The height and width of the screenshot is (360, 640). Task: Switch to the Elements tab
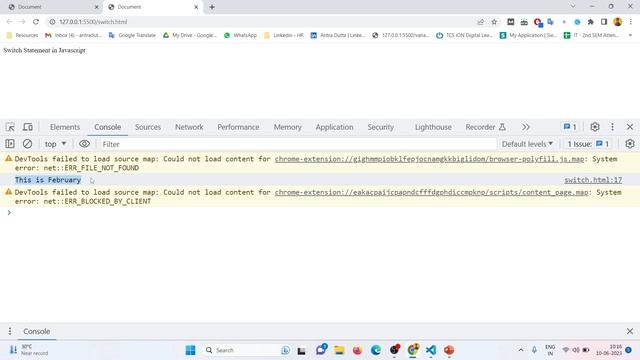click(x=65, y=127)
